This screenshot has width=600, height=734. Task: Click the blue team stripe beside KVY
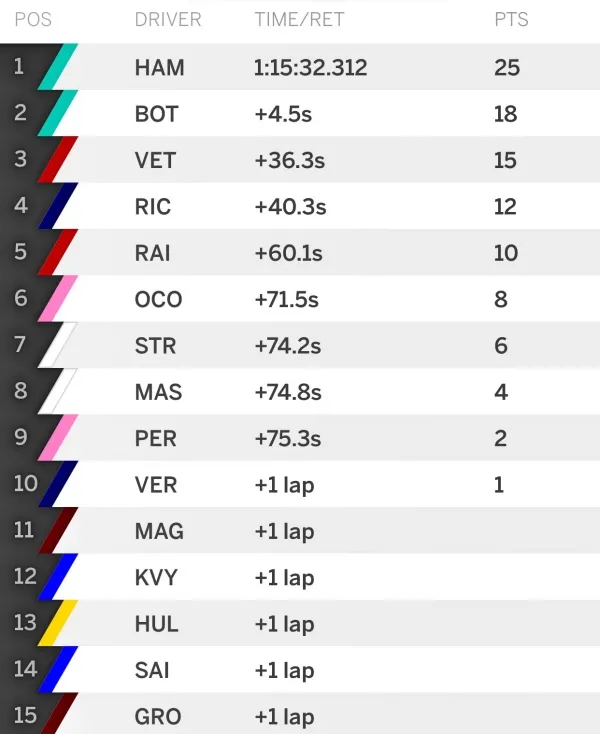pos(58,576)
